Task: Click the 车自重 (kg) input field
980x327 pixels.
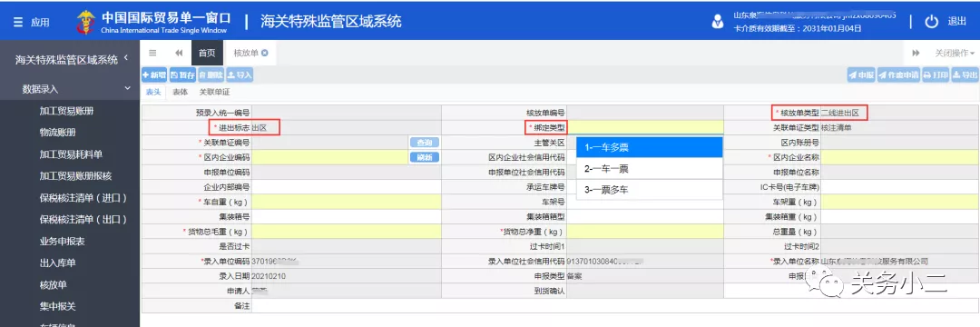Action: click(x=347, y=202)
